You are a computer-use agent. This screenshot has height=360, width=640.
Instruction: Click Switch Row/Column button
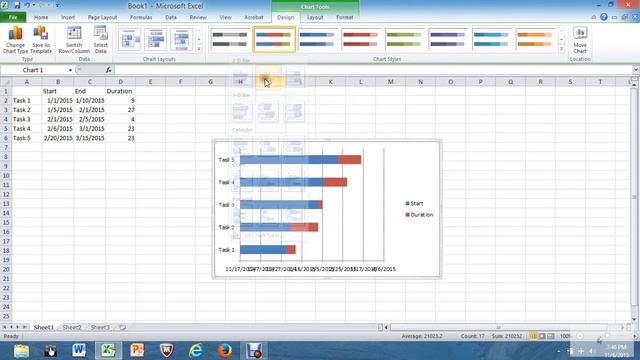coord(74,40)
